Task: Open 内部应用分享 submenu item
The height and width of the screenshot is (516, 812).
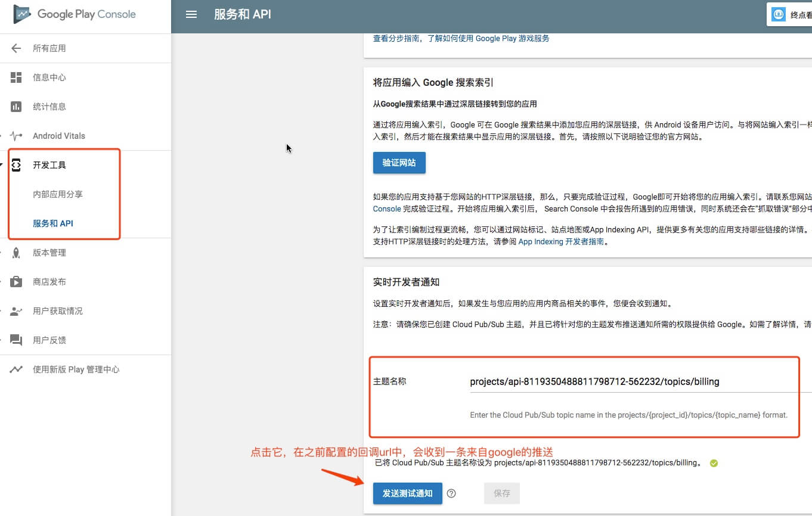Action: pyautogui.click(x=58, y=194)
